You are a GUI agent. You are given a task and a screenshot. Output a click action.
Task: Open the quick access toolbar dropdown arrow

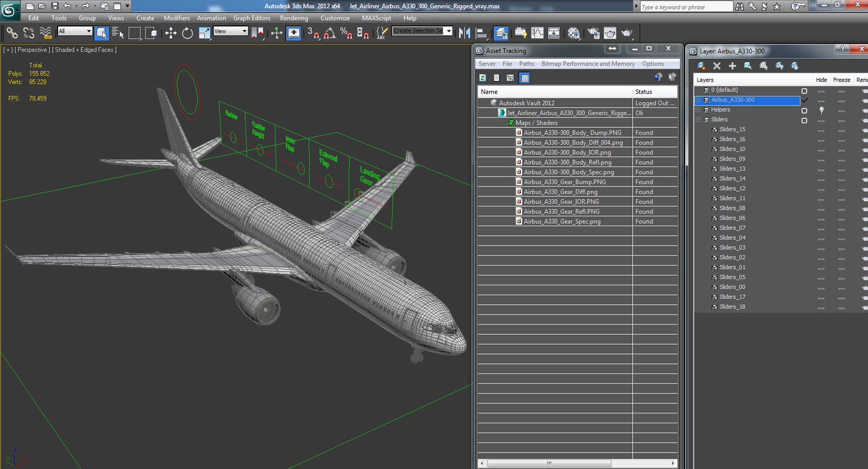[x=127, y=6]
